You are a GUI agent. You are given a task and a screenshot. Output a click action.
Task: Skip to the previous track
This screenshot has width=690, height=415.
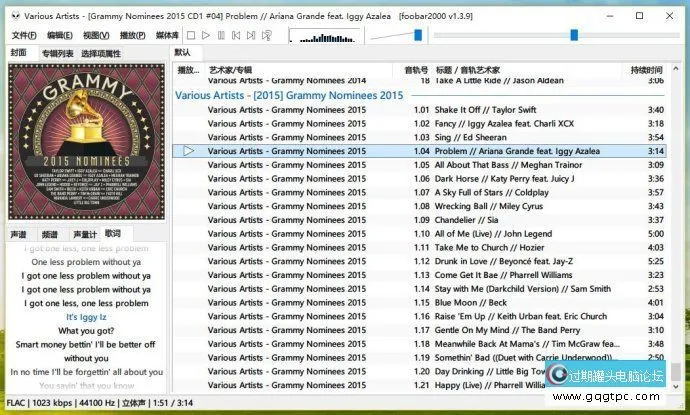(236, 35)
